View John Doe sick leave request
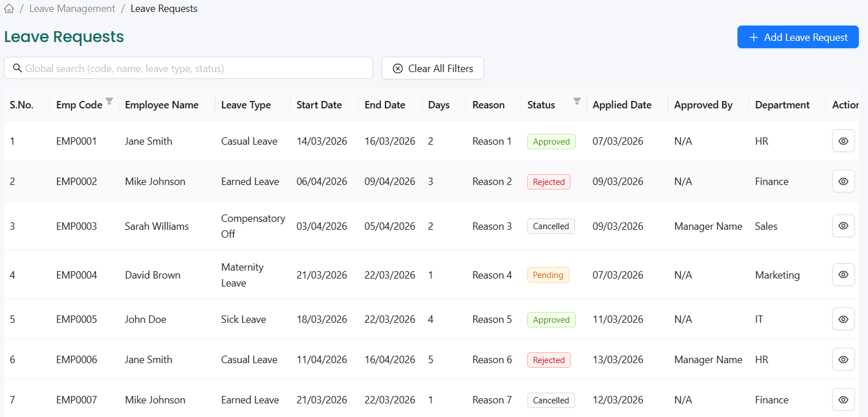The height and width of the screenshot is (417, 868). pyautogui.click(x=843, y=319)
